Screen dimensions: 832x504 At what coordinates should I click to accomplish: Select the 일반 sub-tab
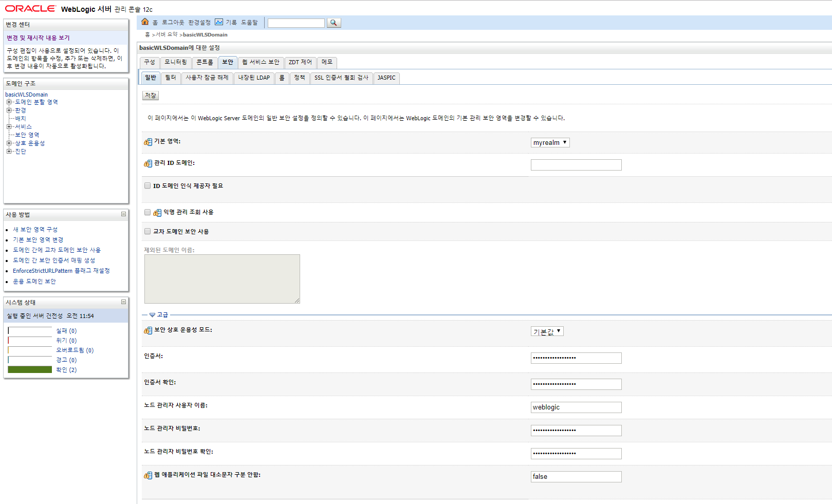point(150,78)
